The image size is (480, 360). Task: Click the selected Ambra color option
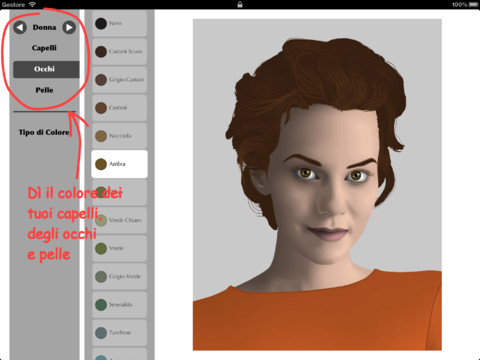pyautogui.click(x=119, y=164)
